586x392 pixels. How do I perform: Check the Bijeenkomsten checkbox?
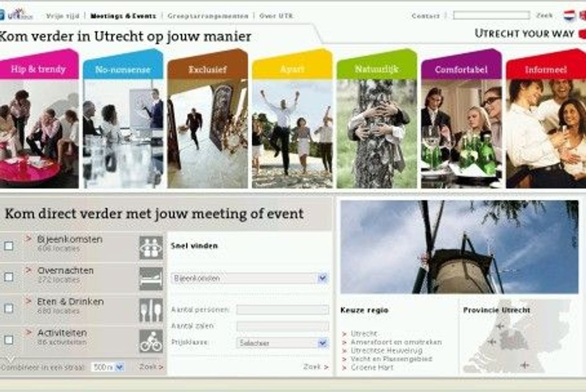click(9, 246)
